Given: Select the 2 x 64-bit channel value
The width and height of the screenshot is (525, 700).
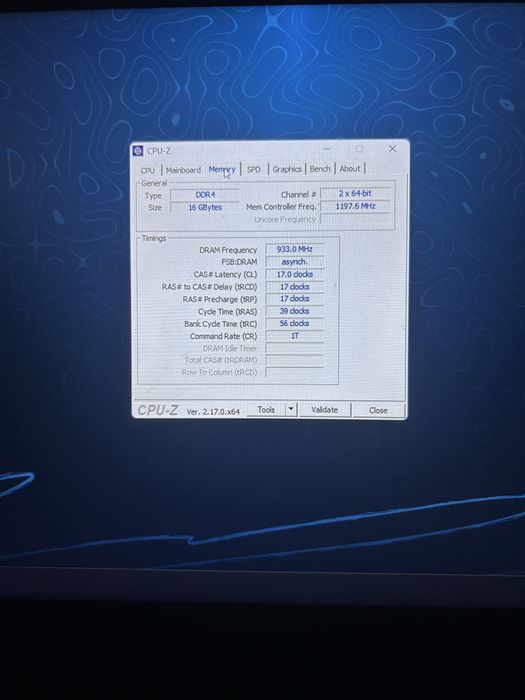Looking at the screenshot, I should [355, 193].
